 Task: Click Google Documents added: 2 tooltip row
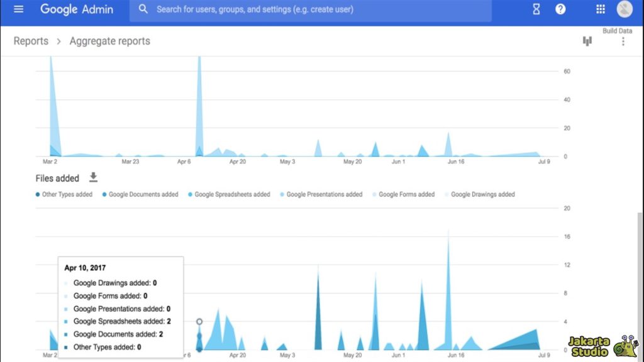tap(114, 334)
